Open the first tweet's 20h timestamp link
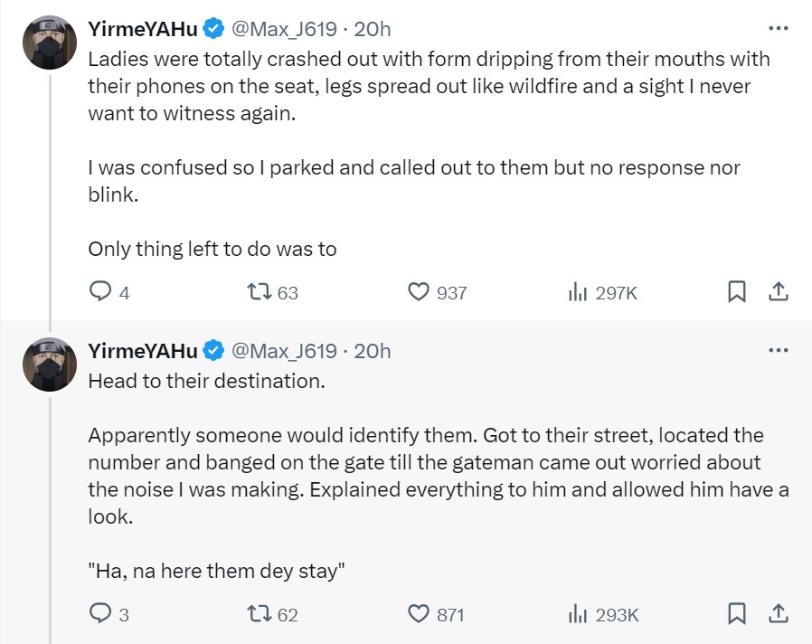This screenshot has height=644, width=812. pyautogui.click(x=373, y=29)
